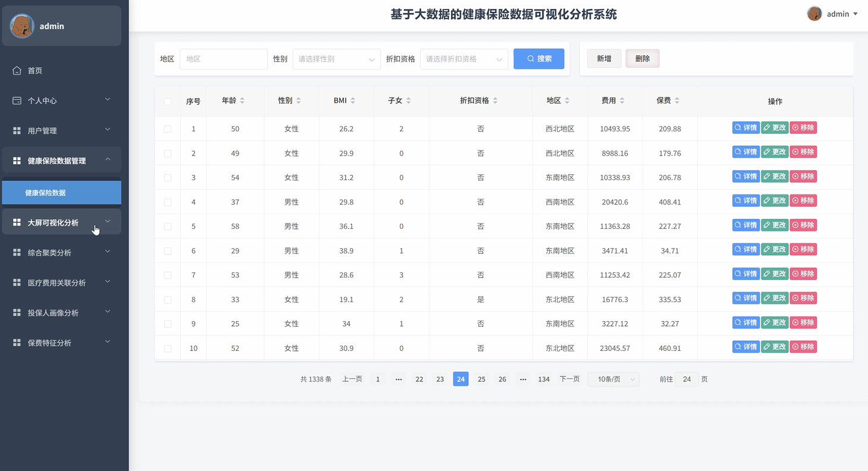Click the pencil icon in row 5 更改

pos(767,225)
